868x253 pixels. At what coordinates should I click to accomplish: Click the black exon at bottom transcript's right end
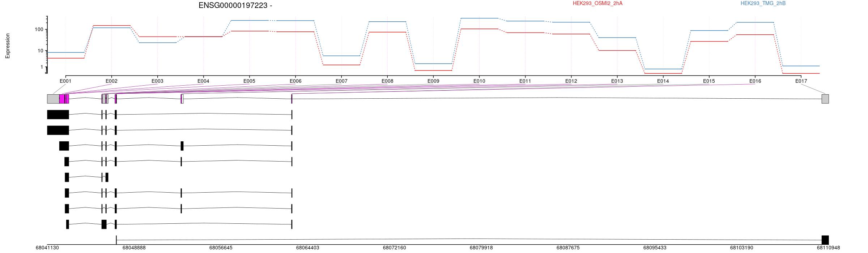825,240
